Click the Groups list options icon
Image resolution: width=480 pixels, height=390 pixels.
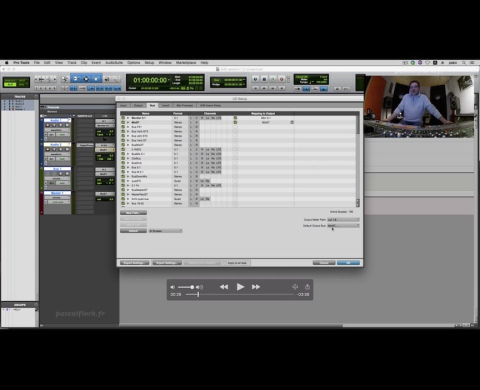36,305
